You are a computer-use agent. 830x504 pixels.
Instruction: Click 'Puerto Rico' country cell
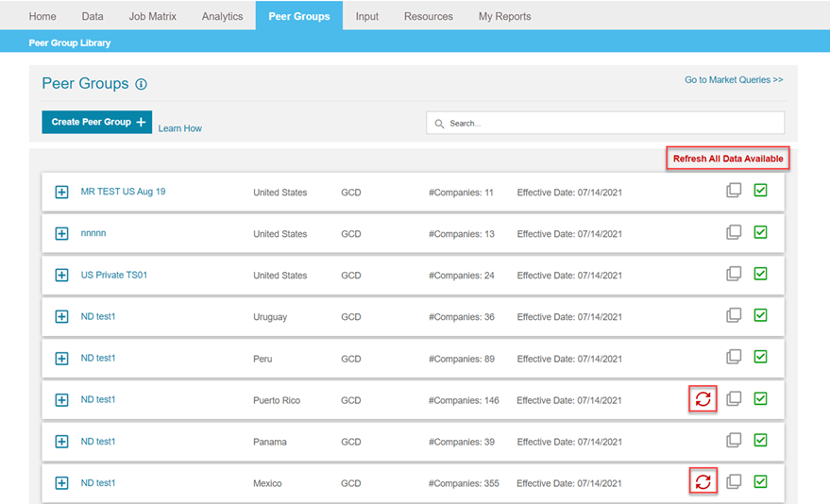click(x=277, y=400)
